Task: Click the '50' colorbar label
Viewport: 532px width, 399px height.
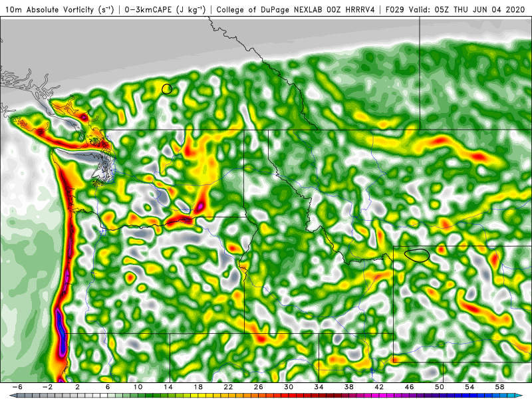Action: click(x=440, y=387)
